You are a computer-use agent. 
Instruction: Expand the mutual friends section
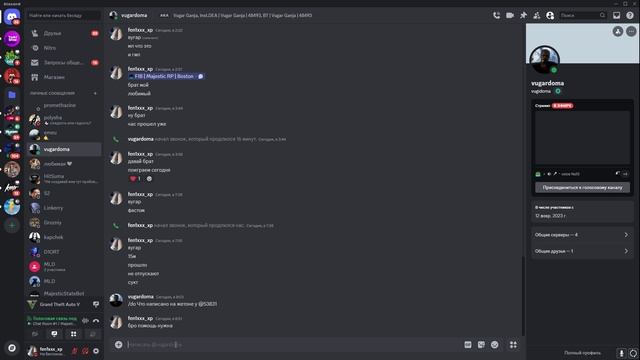[582, 251]
